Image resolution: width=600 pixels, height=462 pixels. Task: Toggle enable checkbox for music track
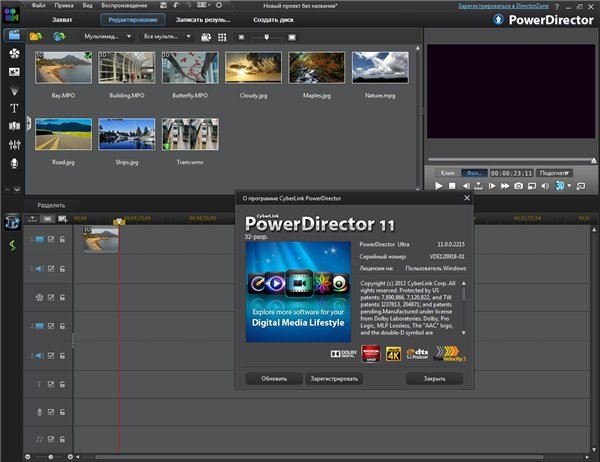pos(51,439)
